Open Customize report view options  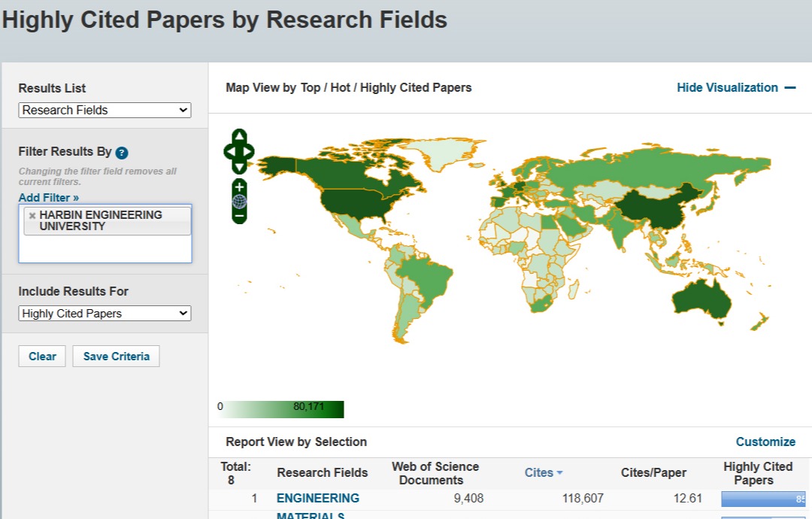point(765,442)
